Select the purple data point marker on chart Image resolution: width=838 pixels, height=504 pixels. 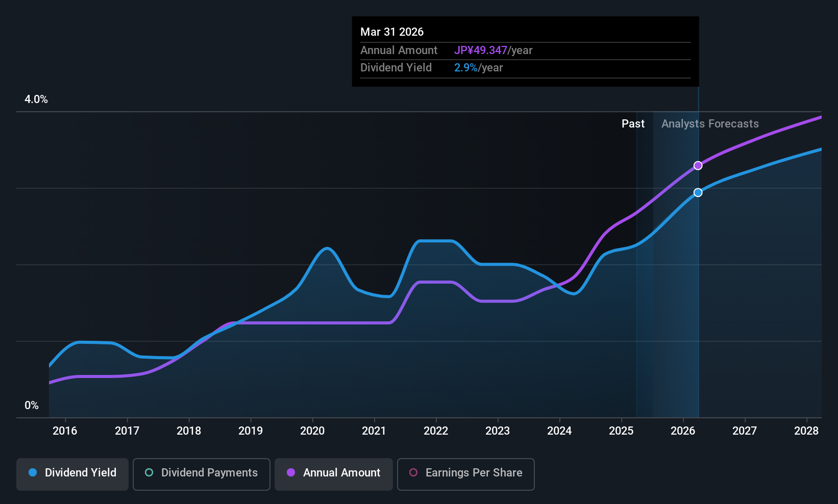coord(698,166)
